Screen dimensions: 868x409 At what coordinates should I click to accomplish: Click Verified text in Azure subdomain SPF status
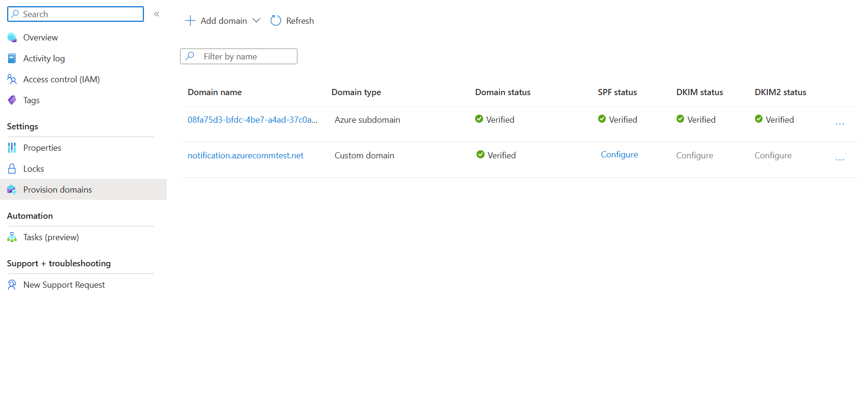[x=623, y=120]
